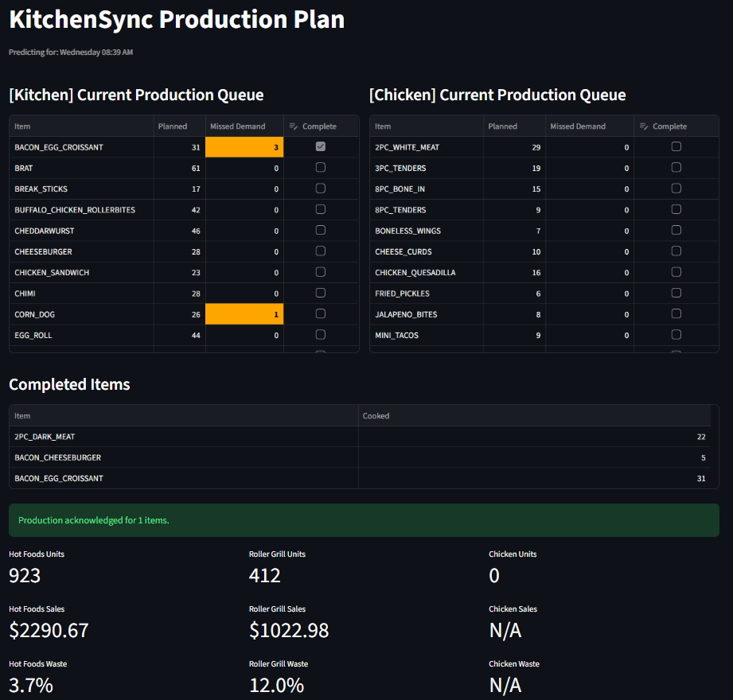Click the Predicting for Wednesday caption
This screenshot has width=733, height=700.
tap(71, 52)
